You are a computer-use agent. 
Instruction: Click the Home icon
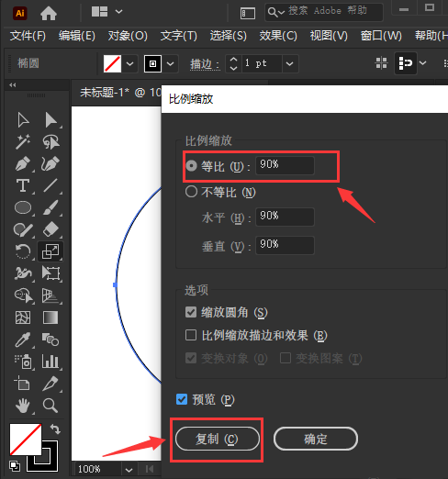(49, 13)
